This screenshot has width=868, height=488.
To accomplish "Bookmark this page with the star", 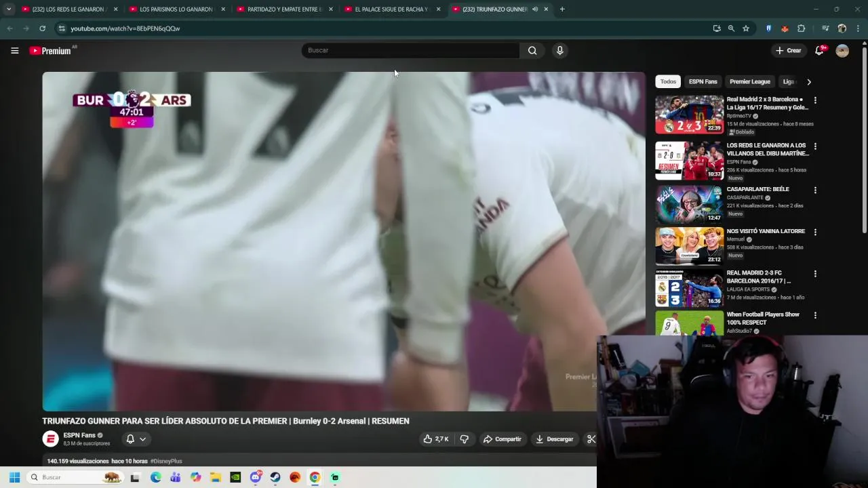I will click(746, 28).
